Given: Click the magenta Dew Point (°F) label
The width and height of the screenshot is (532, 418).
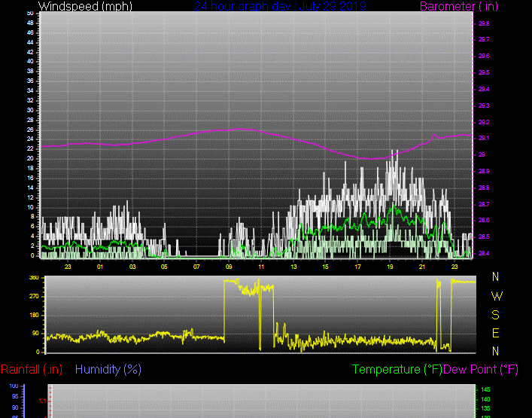Looking at the screenshot, I should [x=481, y=369].
